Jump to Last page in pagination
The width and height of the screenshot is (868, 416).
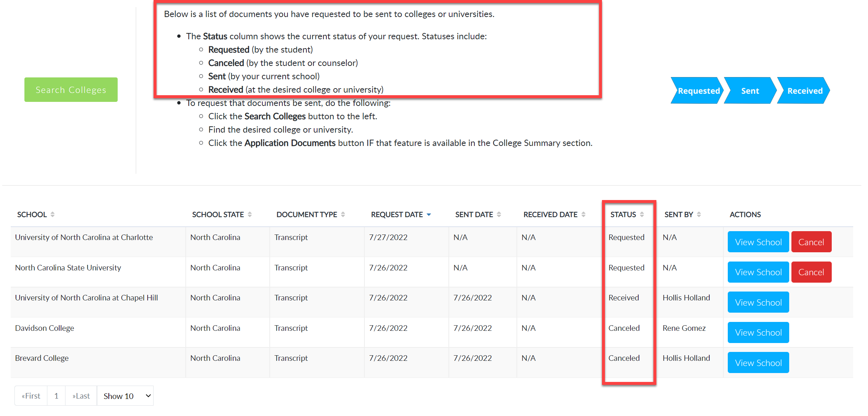tap(81, 396)
